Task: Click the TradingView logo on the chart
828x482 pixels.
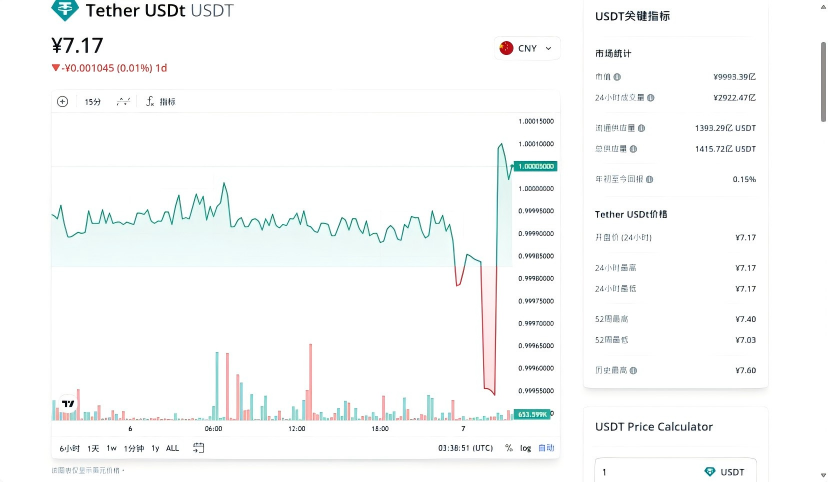Action: pos(68,404)
